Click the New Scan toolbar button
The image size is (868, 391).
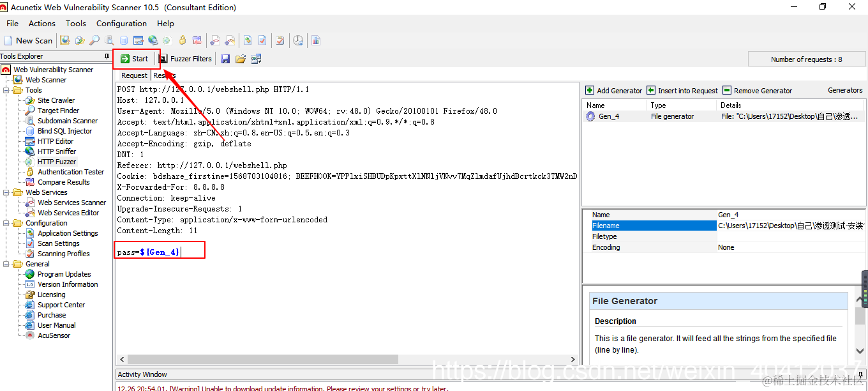[x=28, y=40]
